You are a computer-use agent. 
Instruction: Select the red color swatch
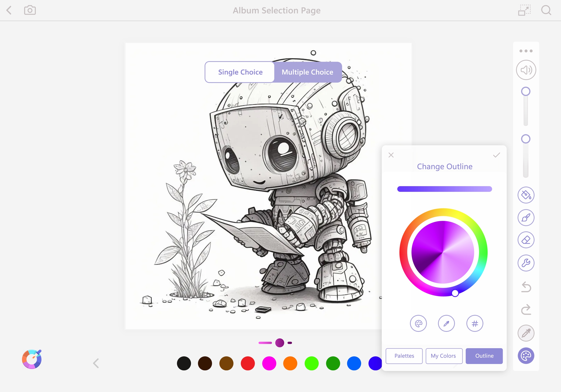tap(248, 363)
